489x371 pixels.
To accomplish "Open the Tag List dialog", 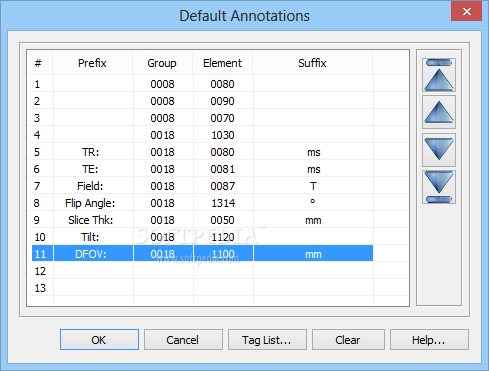I will tap(267, 340).
